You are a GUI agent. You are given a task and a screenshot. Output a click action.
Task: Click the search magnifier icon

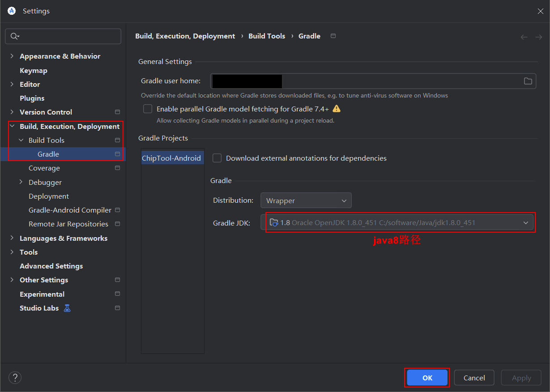tap(14, 36)
